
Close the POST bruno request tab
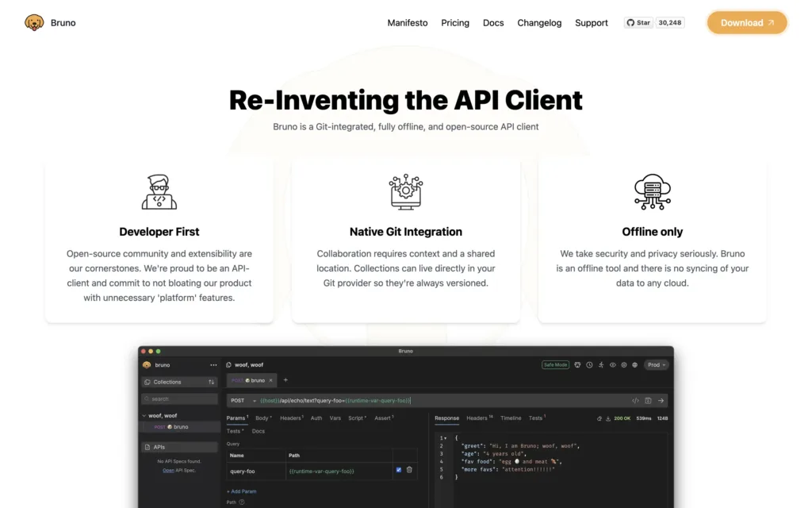pyautogui.click(x=270, y=380)
